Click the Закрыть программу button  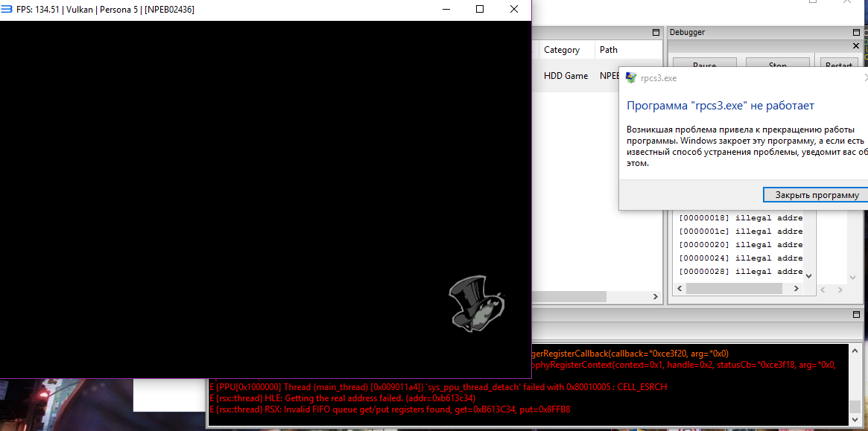[817, 195]
